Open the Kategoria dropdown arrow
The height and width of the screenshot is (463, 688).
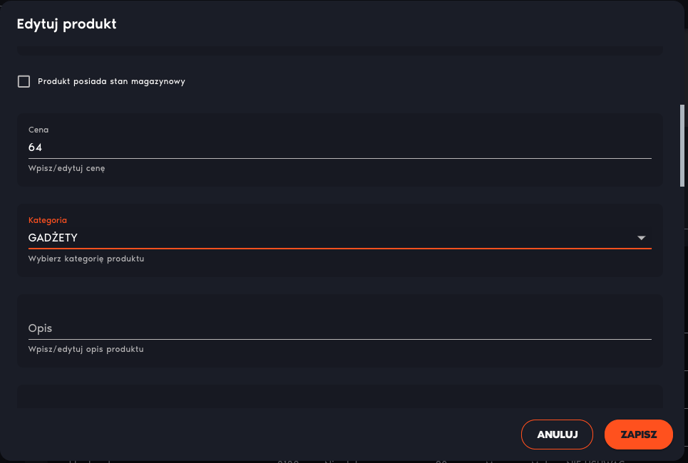click(641, 238)
